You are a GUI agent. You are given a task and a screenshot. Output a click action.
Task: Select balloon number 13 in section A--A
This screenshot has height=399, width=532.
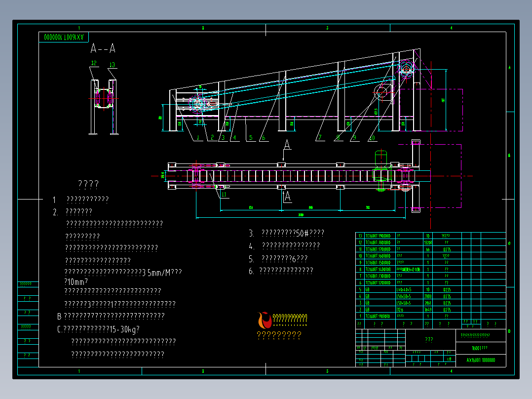(x=112, y=65)
